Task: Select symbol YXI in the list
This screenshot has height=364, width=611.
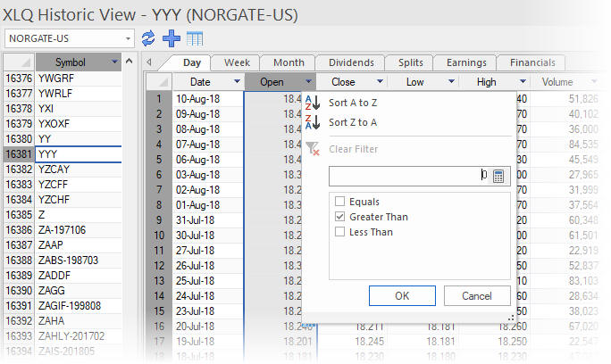Action: coord(78,108)
